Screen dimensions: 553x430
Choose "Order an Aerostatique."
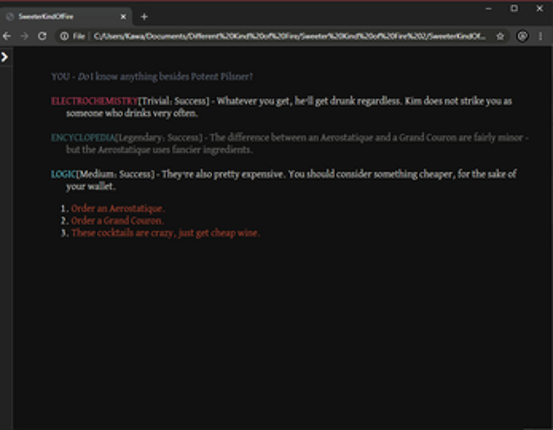(118, 208)
